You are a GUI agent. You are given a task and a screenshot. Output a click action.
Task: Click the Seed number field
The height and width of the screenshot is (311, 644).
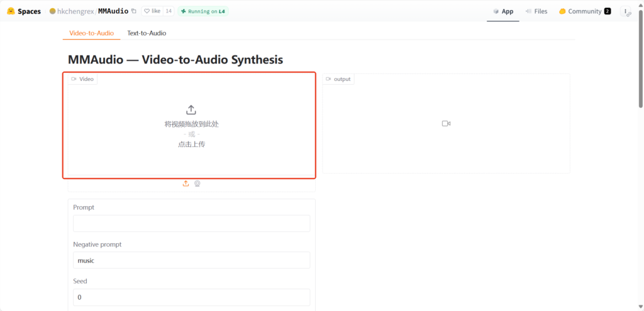191,297
